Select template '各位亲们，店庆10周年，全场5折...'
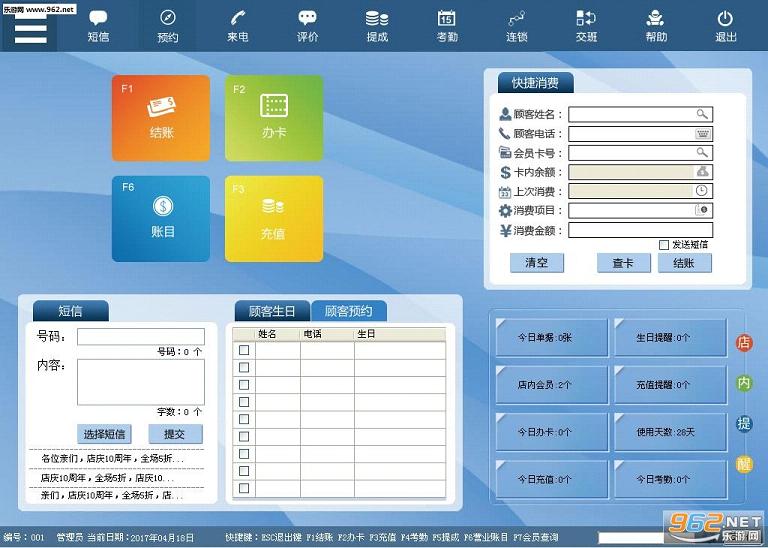768x548 pixels. click(113, 459)
